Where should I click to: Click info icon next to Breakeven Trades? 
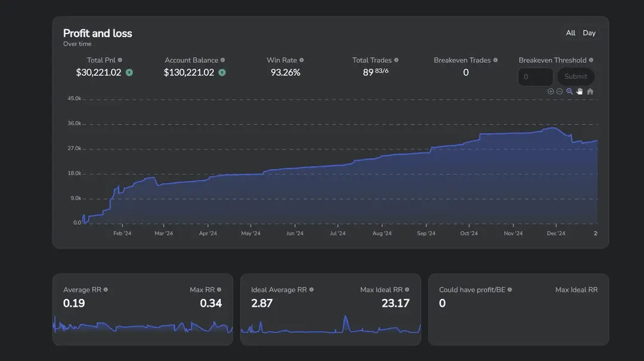(496, 60)
